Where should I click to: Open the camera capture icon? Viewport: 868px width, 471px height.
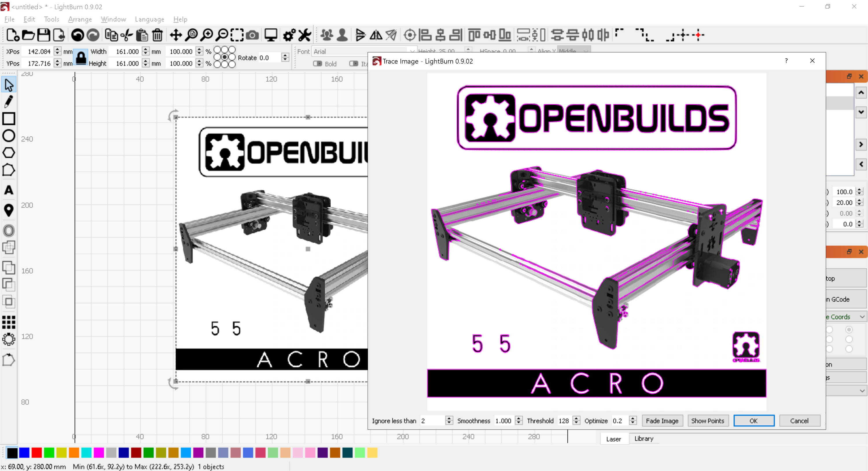click(x=252, y=35)
